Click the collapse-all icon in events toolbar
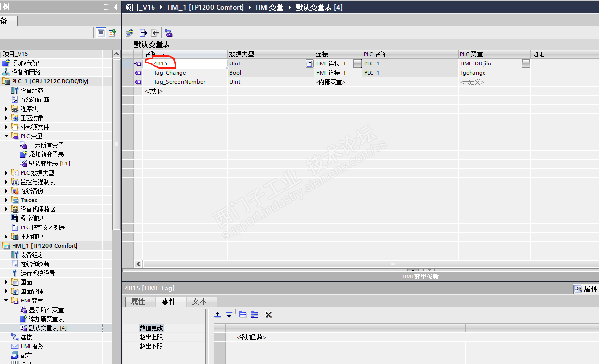 coord(242,314)
